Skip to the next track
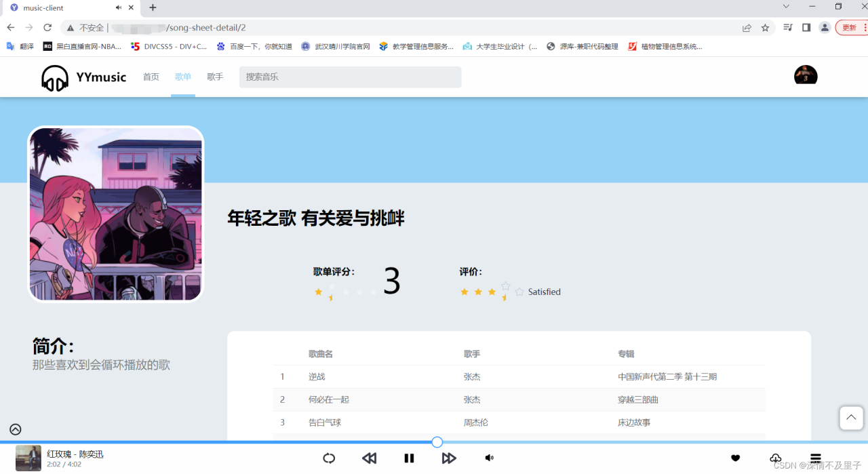868x474 pixels. [449, 458]
